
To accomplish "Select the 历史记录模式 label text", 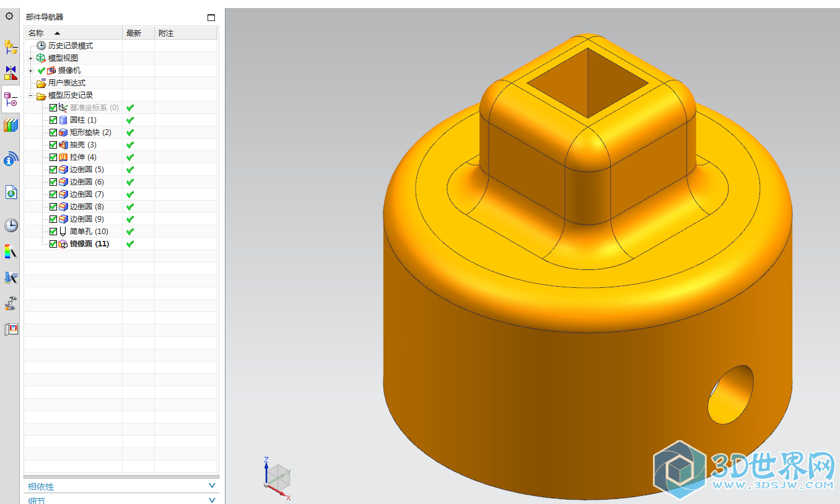I will [x=71, y=46].
